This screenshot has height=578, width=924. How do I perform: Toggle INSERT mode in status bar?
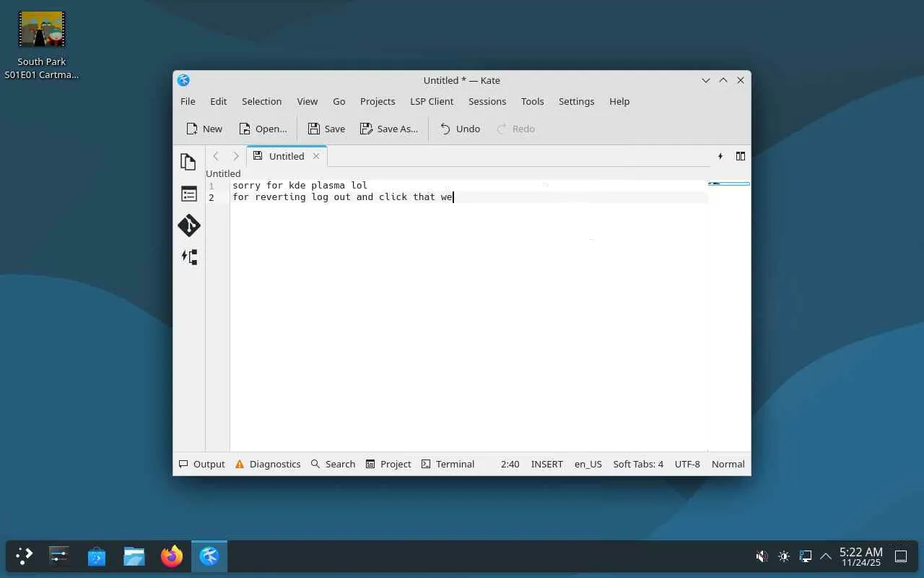(546, 464)
